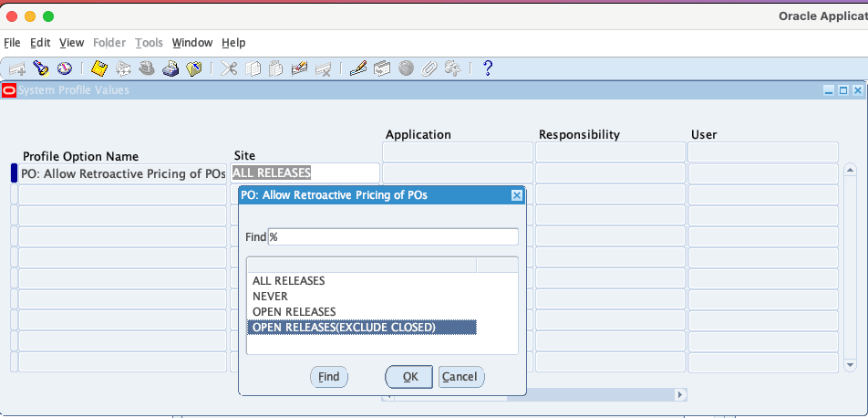This screenshot has height=418, width=868.
Task: Select the Clear Record eraser icon
Action: 298,68
